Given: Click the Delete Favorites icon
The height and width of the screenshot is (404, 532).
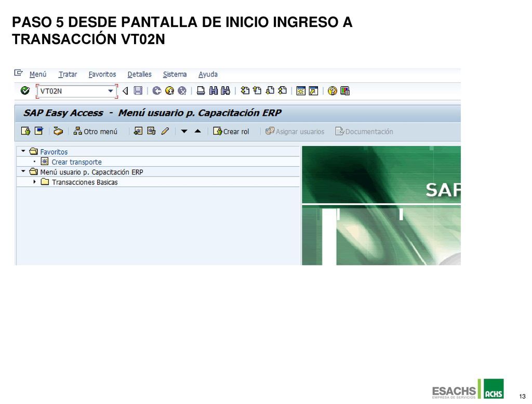Looking at the screenshot, I should tap(151, 131).
